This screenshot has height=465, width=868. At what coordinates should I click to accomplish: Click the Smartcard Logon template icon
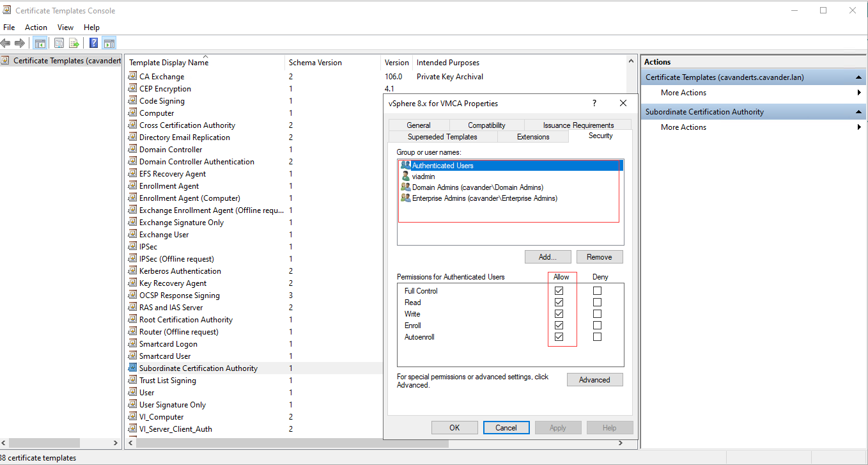coord(132,343)
